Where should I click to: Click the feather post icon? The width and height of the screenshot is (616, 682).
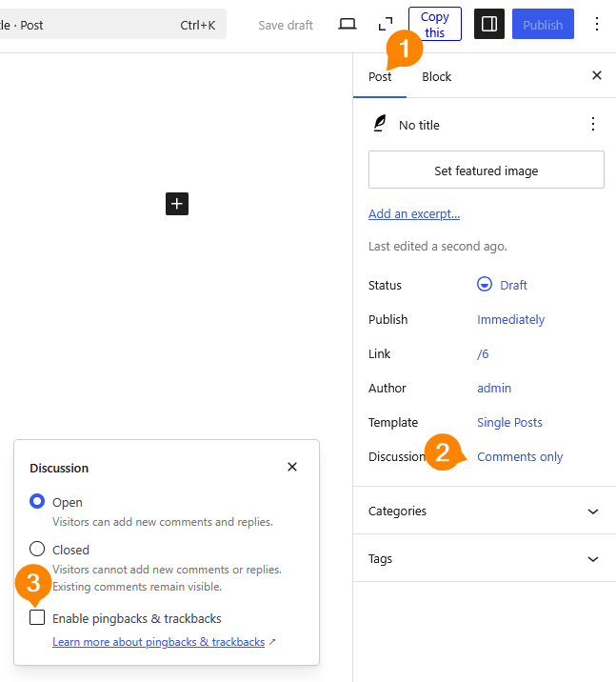(x=380, y=124)
